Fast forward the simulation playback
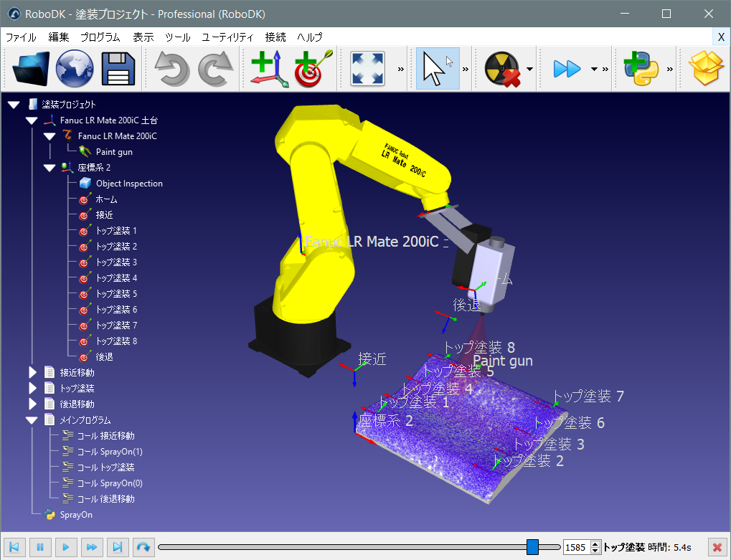731x560 pixels. click(92, 547)
